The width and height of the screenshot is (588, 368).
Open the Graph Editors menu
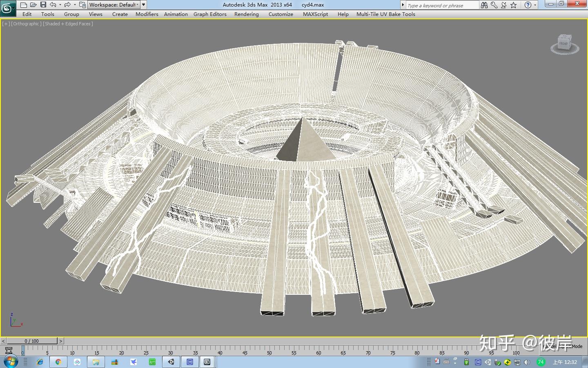click(210, 14)
